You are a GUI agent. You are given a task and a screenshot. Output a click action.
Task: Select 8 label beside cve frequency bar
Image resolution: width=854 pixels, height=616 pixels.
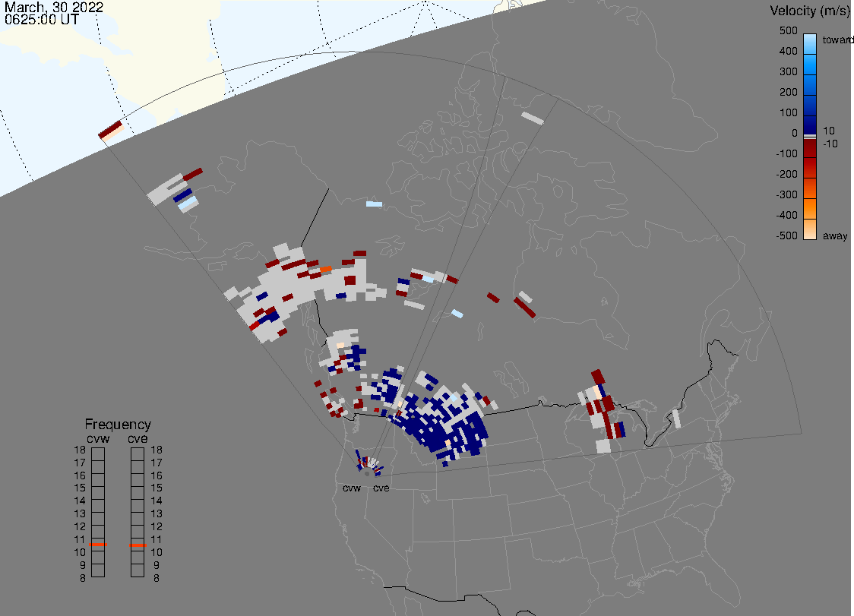[157, 579]
